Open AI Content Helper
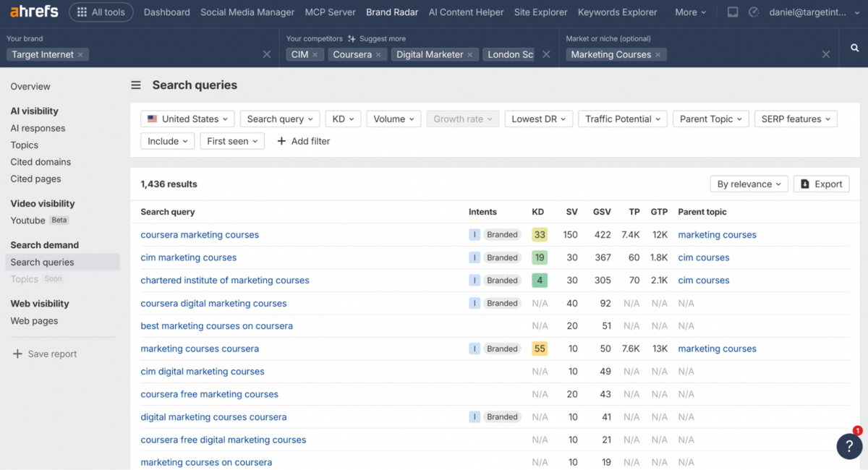The image size is (868, 470). click(466, 12)
